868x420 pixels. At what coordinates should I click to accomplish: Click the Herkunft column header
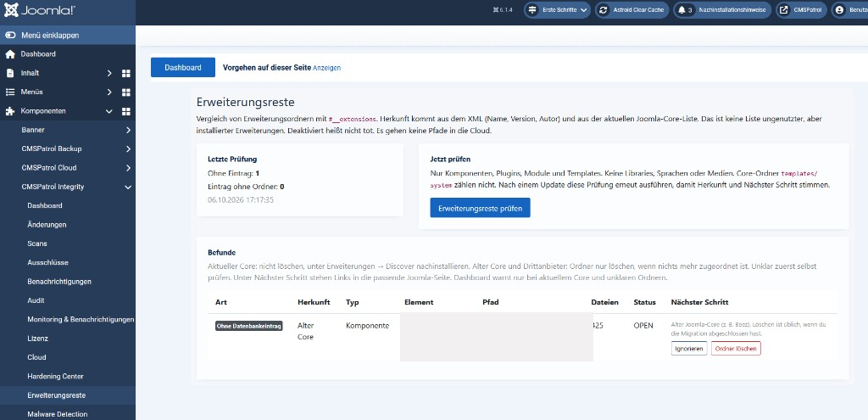(x=314, y=303)
